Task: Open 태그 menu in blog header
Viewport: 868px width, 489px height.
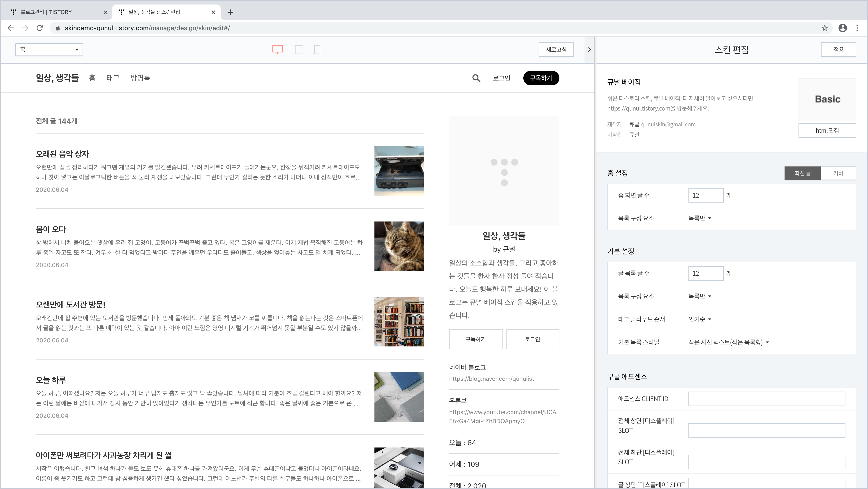Action: (113, 78)
